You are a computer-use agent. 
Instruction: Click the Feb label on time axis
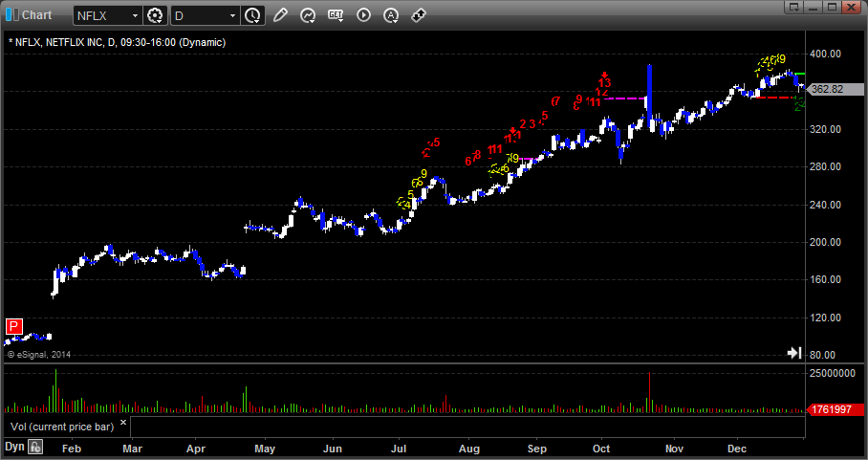pyautogui.click(x=72, y=449)
